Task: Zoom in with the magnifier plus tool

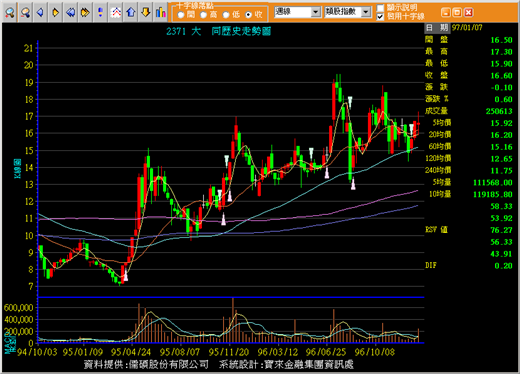Action: (10, 13)
